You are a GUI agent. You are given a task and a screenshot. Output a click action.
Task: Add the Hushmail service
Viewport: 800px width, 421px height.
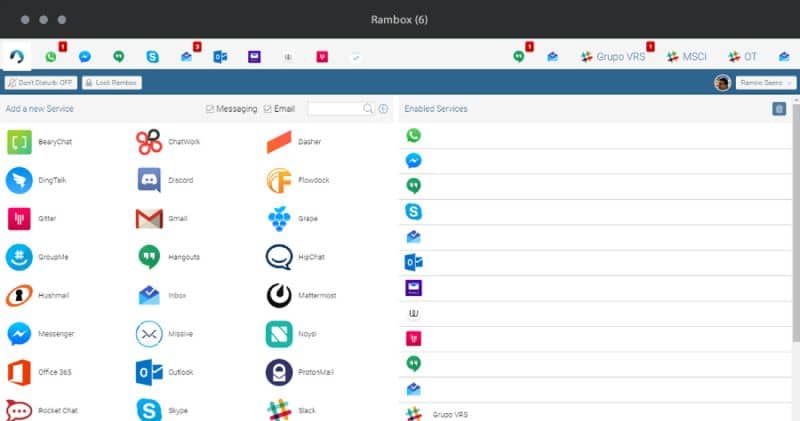click(38, 295)
